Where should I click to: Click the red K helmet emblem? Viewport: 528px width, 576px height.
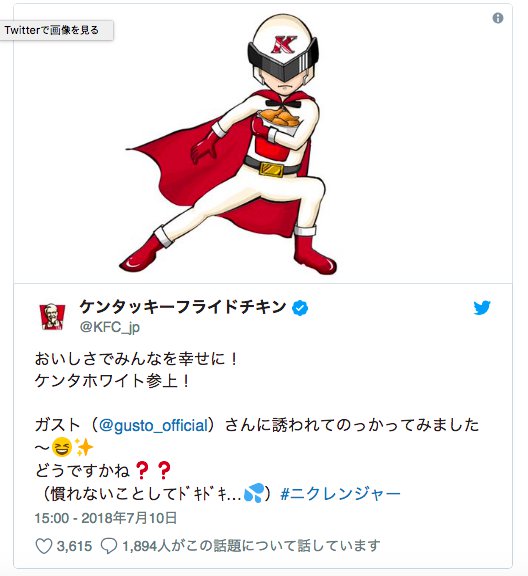283,44
